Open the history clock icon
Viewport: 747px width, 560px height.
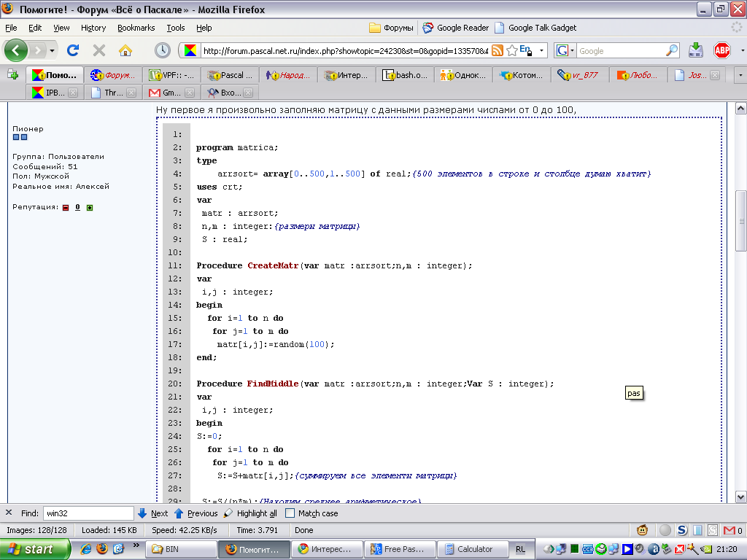(162, 50)
